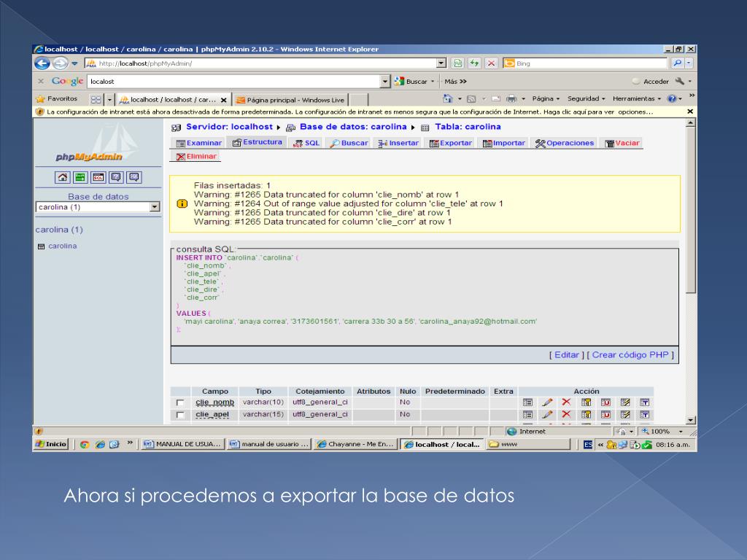This screenshot has width=747, height=560.
Task: Open phpMyAdmin documentation question-mark icon
Action: 116,178
